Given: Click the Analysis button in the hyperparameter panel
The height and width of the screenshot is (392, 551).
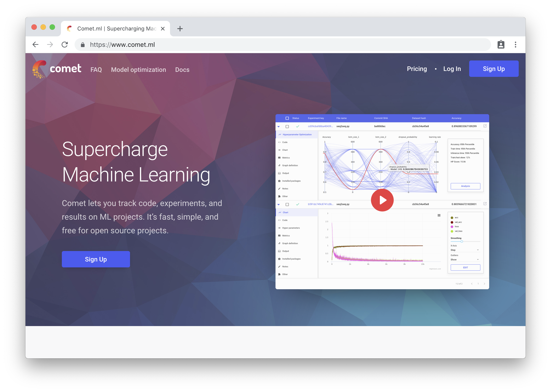Looking at the screenshot, I should (465, 186).
